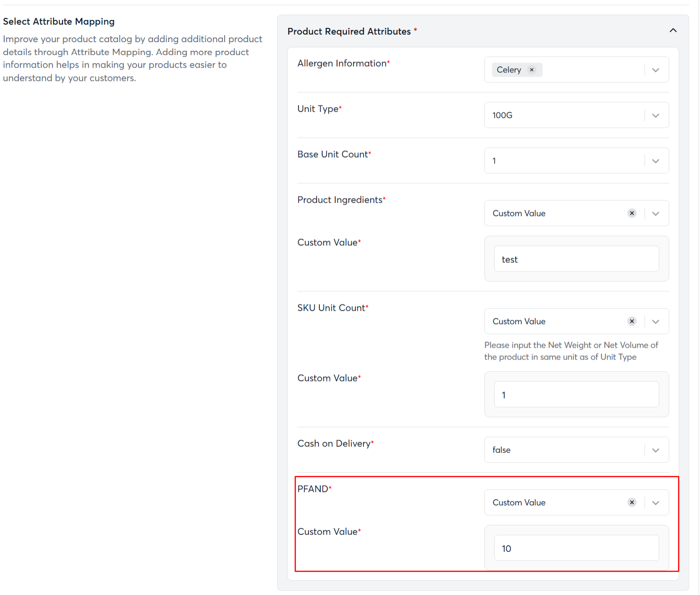This screenshot has height=595, width=700.
Task: Click the 'false' Cash on Delivery value
Action: pos(501,450)
